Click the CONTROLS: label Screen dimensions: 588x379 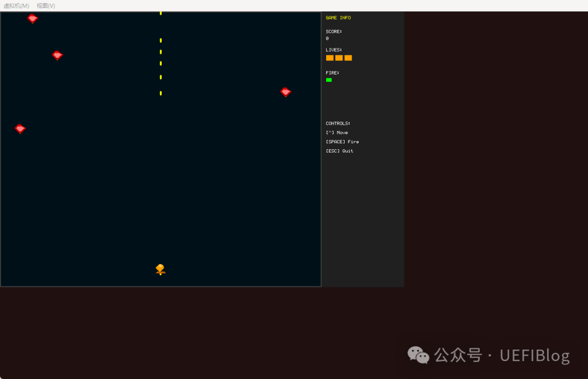point(338,124)
